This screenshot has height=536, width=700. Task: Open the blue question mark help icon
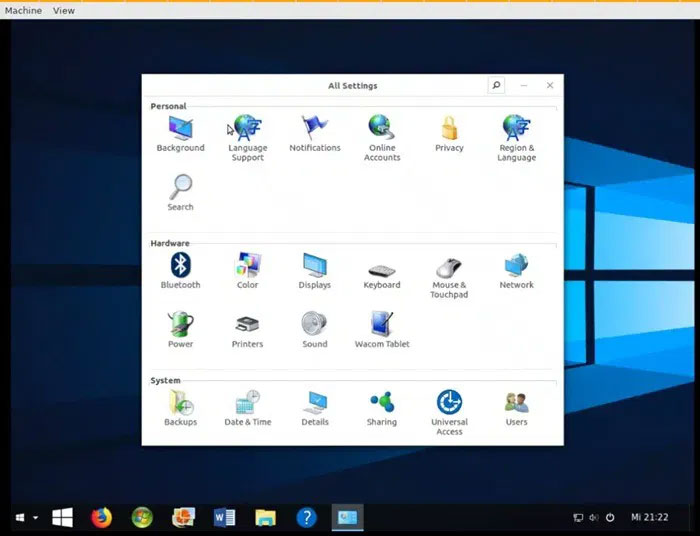tap(307, 518)
